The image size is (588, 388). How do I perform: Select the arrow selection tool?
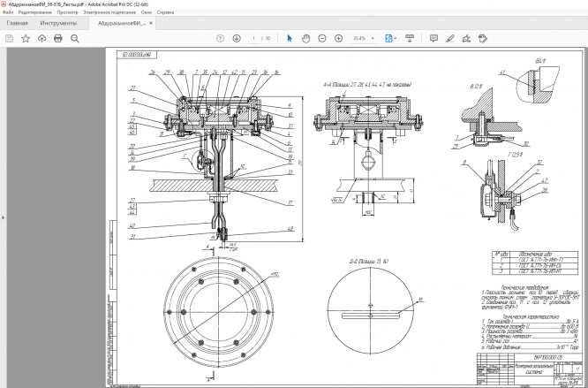pyautogui.click(x=290, y=39)
